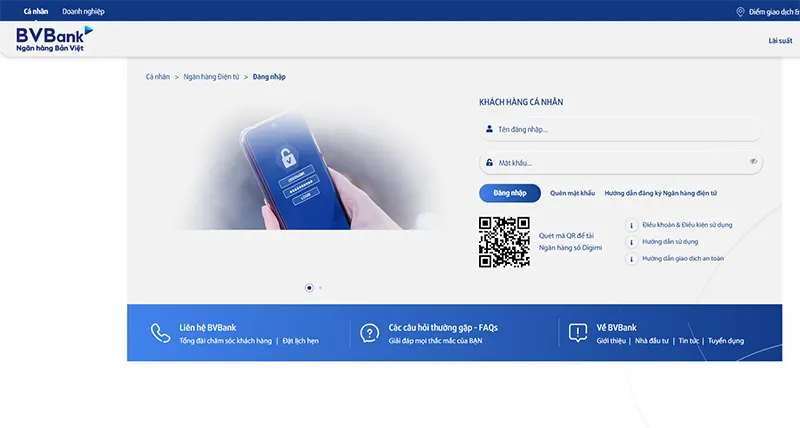Open Điểm giao dịch link in top bar
This screenshot has width=800, height=428.
pos(773,12)
